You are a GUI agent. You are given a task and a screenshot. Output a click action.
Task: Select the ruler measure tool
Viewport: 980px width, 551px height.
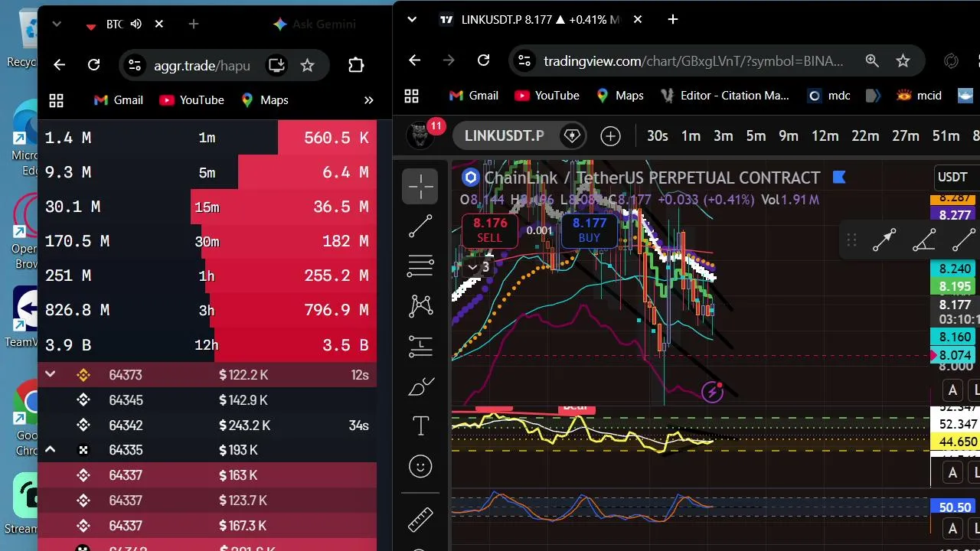tap(420, 520)
